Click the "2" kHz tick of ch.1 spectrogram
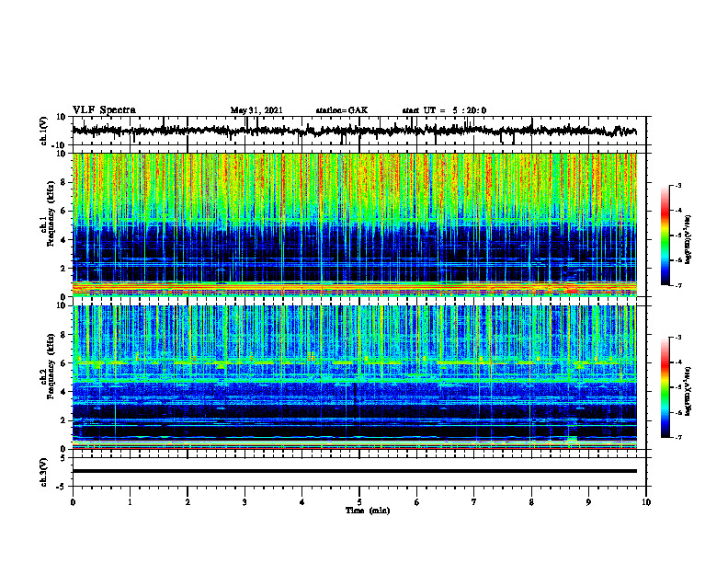Image resolution: width=728 pixels, height=563 pixels. (x=64, y=269)
